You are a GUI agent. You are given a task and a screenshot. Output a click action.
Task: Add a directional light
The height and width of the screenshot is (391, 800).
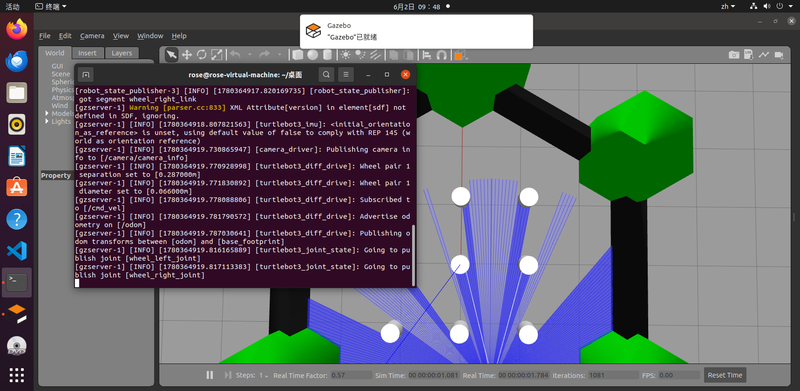click(x=375, y=55)
